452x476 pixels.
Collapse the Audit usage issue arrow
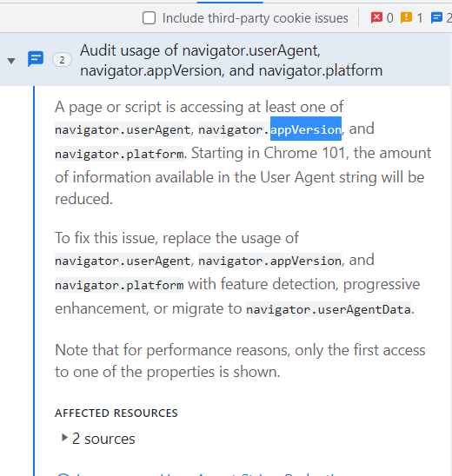pos(11,61)
